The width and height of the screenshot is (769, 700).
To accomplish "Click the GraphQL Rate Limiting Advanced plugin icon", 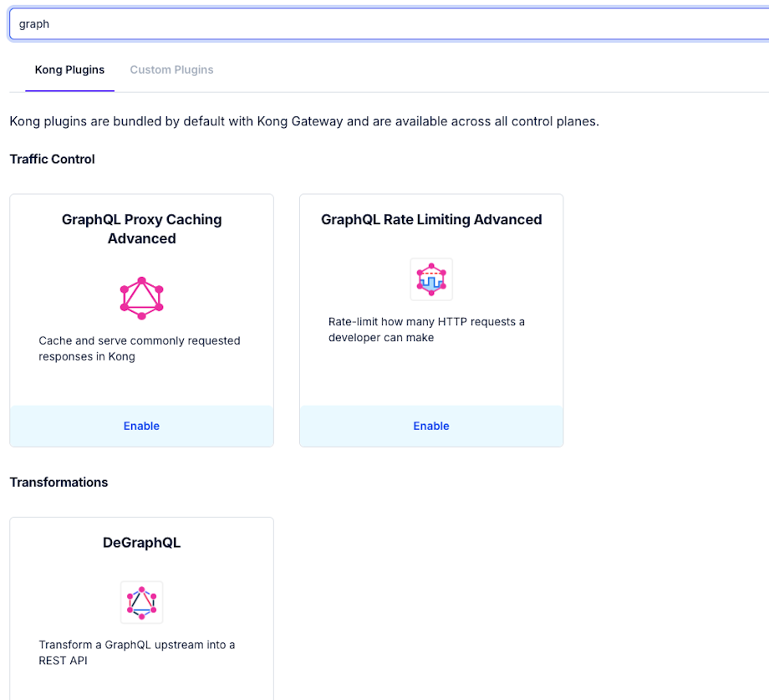I will pyautogui.click(x=430, y=278).
